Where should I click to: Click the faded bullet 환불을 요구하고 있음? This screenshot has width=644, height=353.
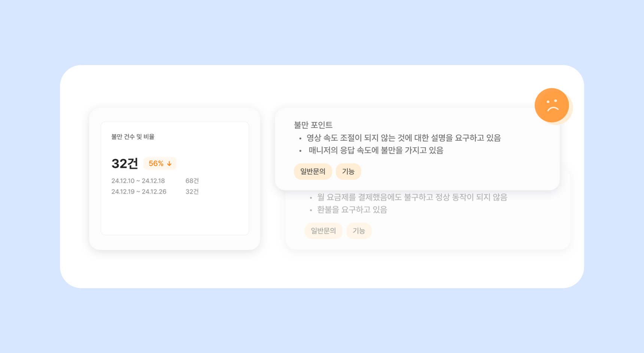pyautogui.click(x=352, y=210)
